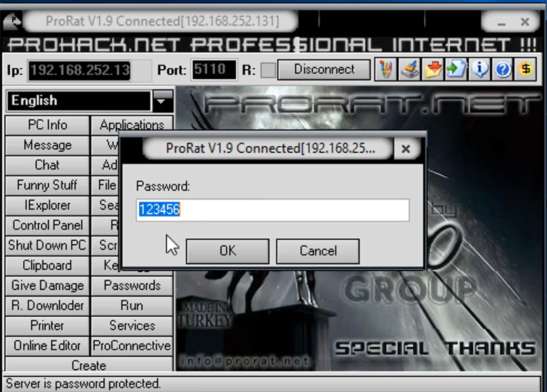Image resolution: width=547 pixels, height=392 pixels.
Task: Open the Message menu button
Action: click(x=48, y=145)
